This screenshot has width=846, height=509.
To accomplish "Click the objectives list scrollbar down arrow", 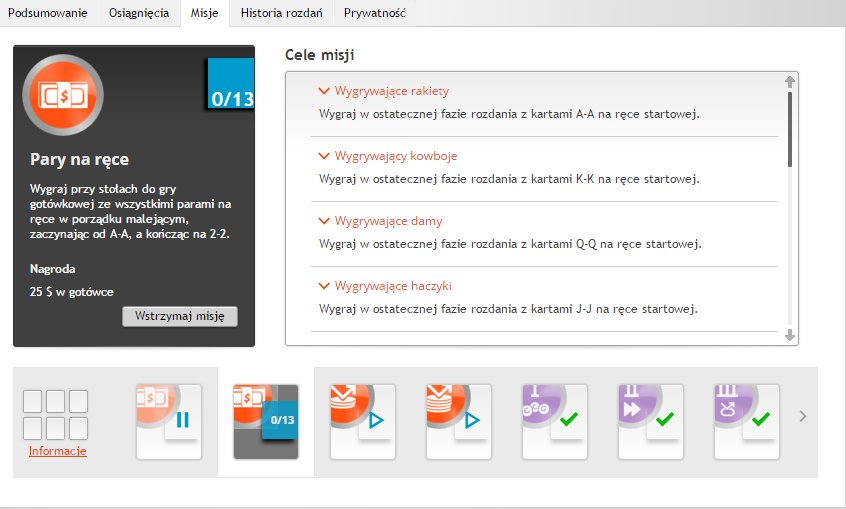I will [790, 336].
